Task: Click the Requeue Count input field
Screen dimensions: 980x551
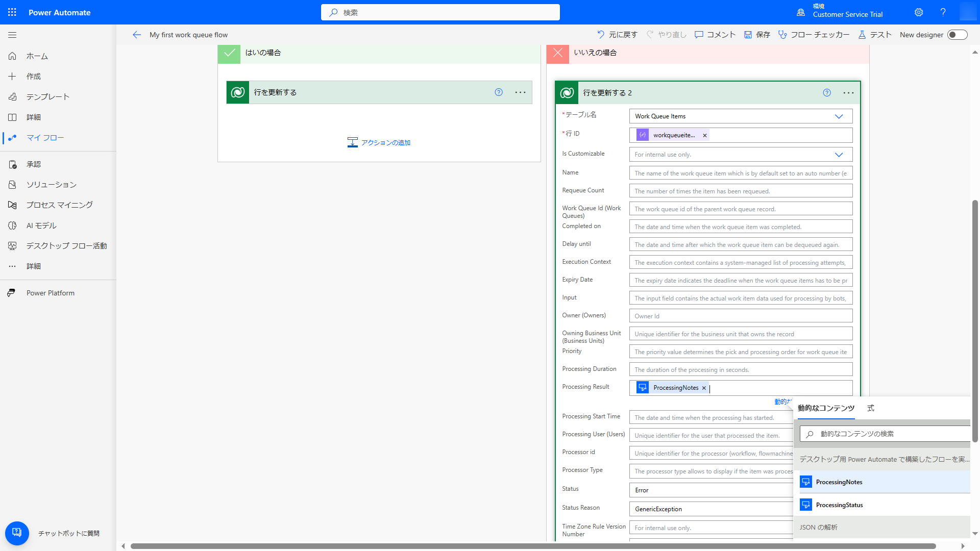Action: click(741, 191)
